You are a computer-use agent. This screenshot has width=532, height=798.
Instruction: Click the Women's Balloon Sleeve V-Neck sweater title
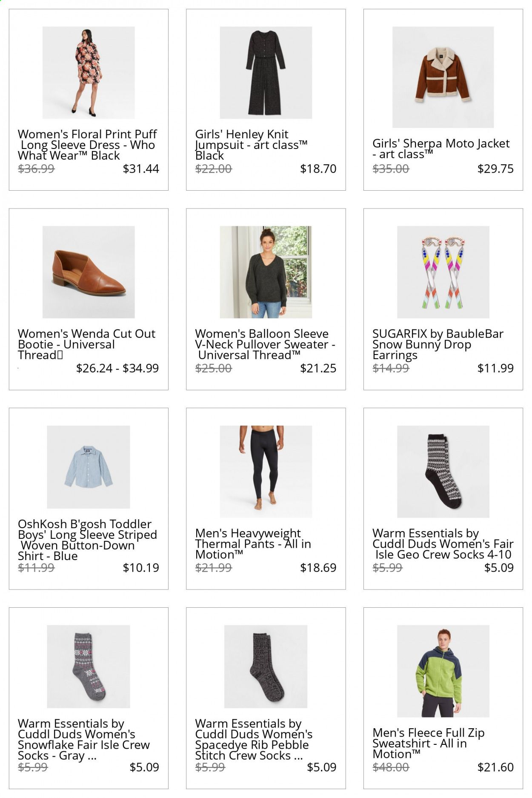click(x=265, y=344)
